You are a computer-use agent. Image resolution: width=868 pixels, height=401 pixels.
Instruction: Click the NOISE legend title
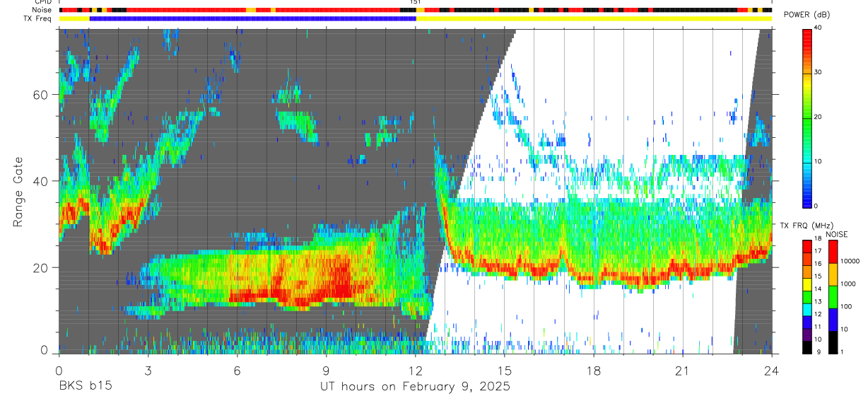(x=837, y=234)
